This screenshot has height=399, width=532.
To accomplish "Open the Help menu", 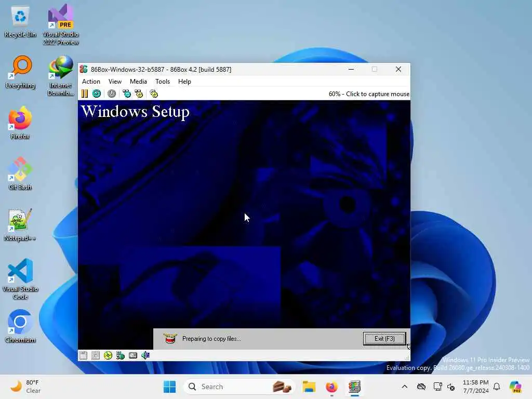I will click(184, 82).
